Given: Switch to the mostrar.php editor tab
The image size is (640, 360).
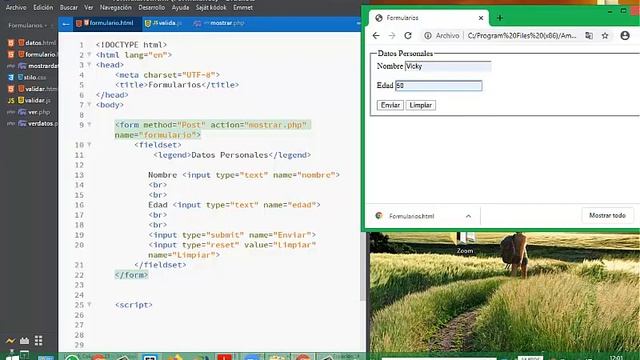Looking at the screenshot, I should 220,23.
